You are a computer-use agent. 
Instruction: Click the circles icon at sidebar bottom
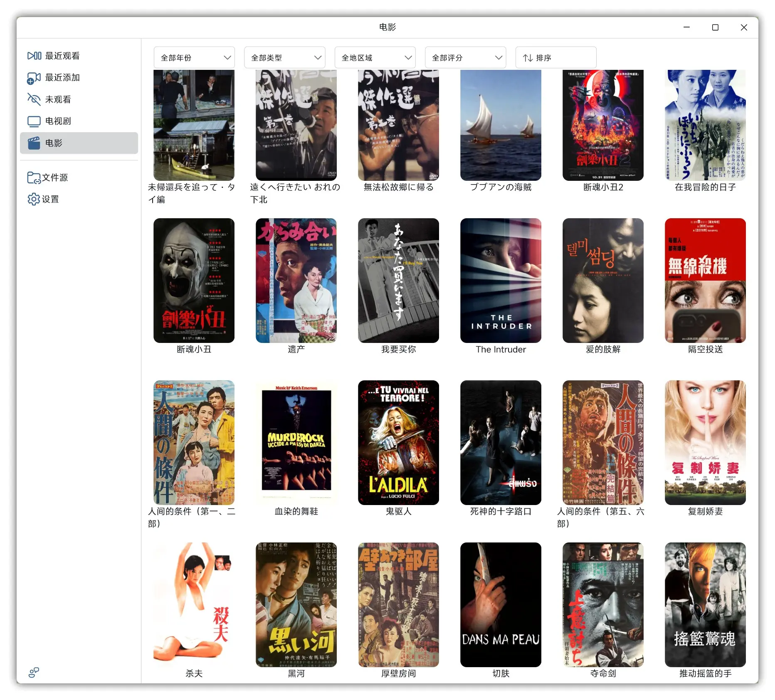tap(34, 672)
